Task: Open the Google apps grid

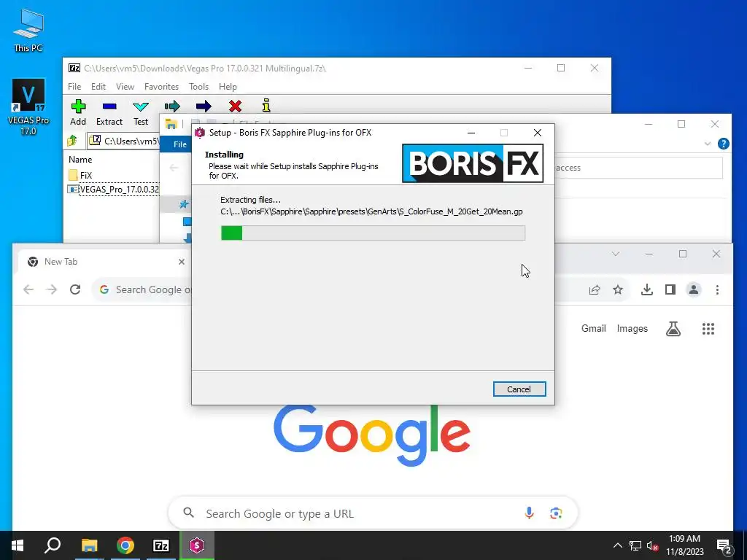Action: pos(708,329)
